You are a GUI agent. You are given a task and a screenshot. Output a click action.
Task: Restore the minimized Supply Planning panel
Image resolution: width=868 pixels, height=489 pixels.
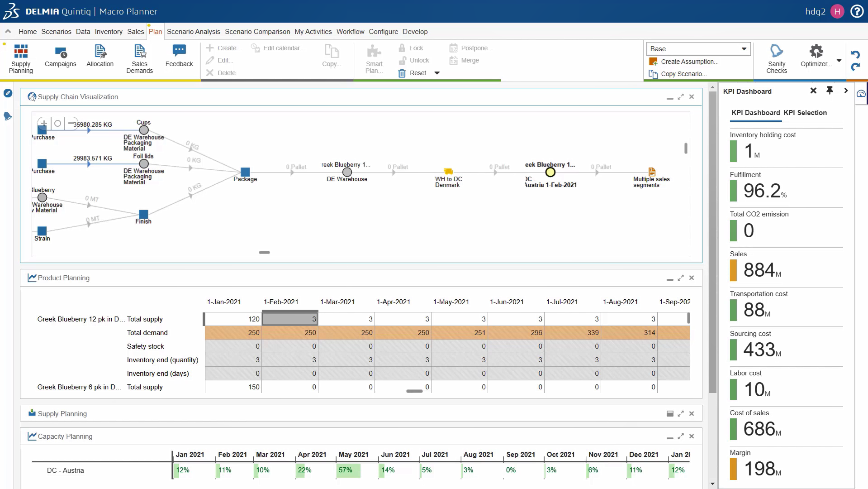tap(670, 413)
